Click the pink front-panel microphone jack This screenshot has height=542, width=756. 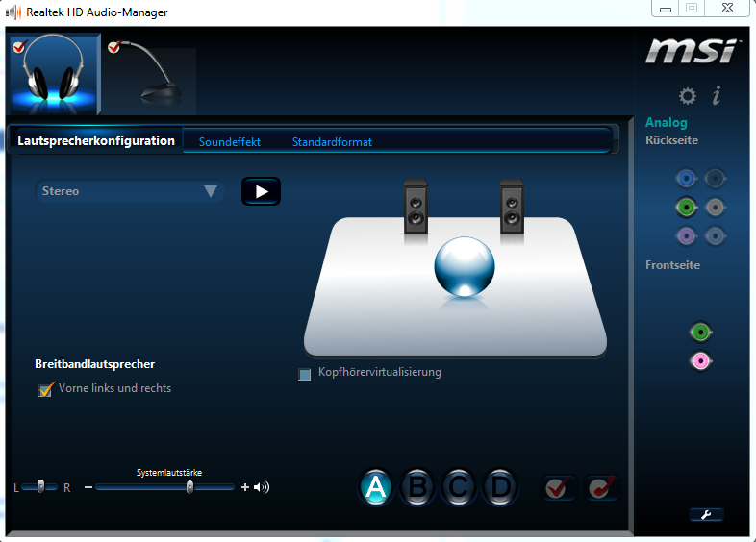pos(700,360)
